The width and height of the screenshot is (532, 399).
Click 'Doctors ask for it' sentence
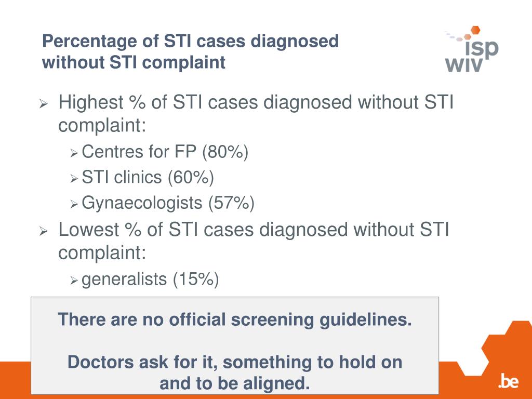[x=235, y=372]
